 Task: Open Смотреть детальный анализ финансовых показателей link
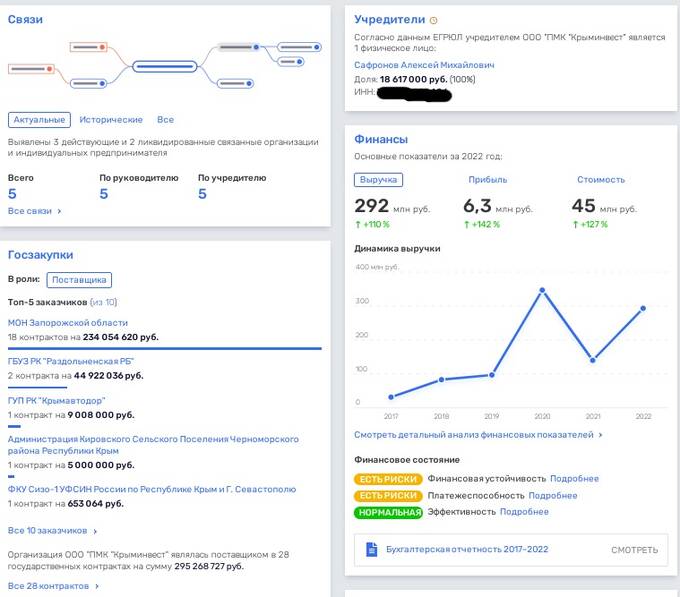474,435
